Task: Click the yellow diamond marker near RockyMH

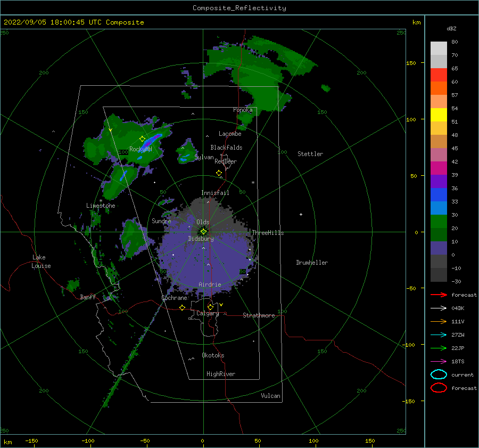Action: tap(142, 139)
